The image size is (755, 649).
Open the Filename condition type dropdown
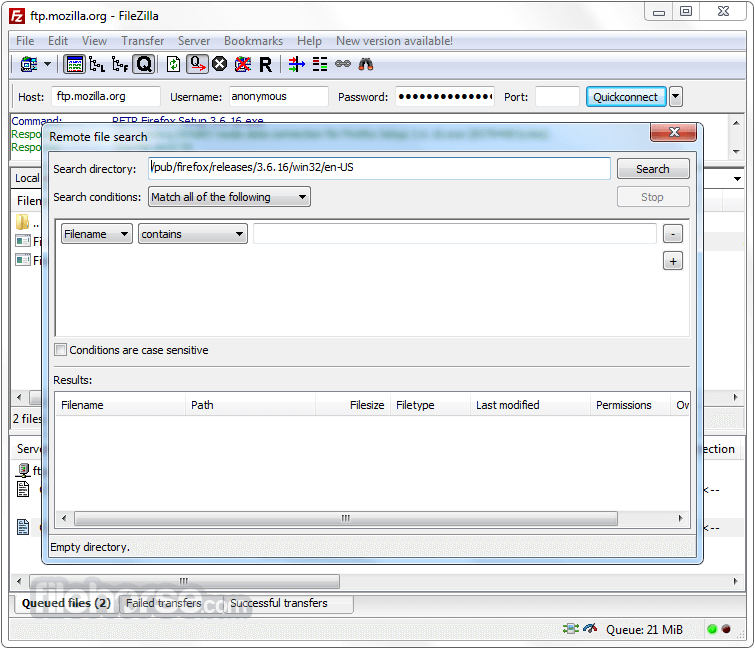tap(97, 234)
